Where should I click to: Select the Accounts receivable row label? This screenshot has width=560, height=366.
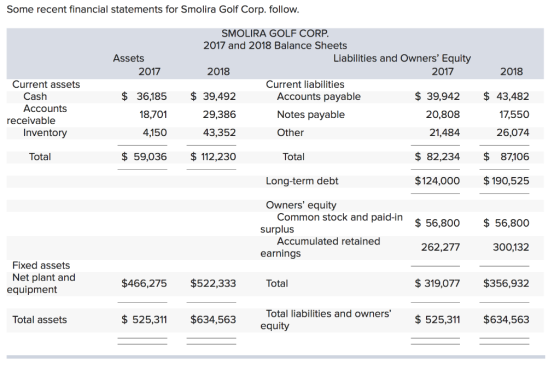37,115
